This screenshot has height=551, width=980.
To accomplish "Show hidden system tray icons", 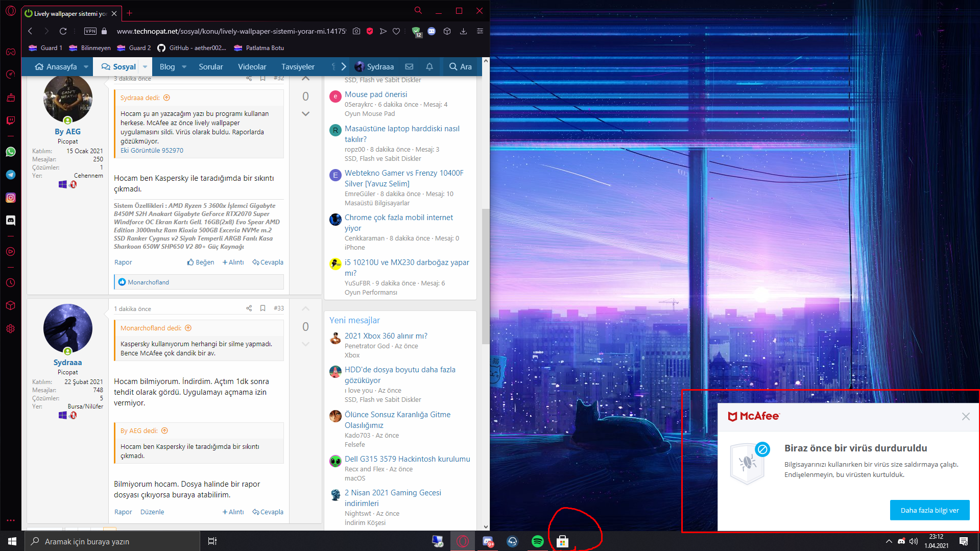I will point(889,541).
